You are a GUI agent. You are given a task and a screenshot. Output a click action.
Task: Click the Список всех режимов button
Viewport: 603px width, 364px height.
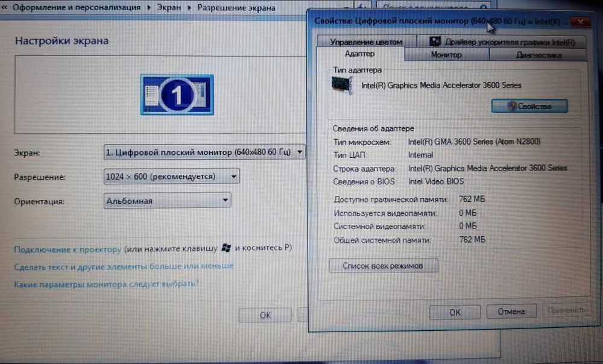click(x=383, y=266)
